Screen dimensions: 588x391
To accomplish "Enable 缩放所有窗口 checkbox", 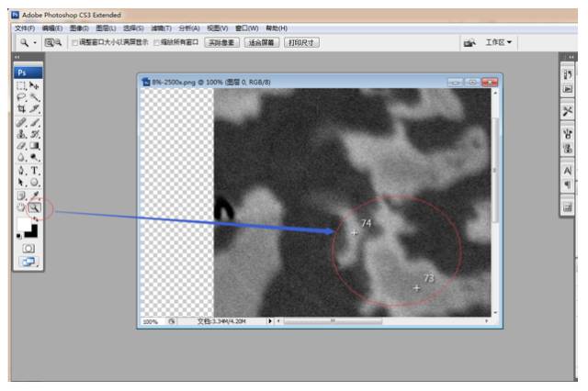I will coord(156,42).
